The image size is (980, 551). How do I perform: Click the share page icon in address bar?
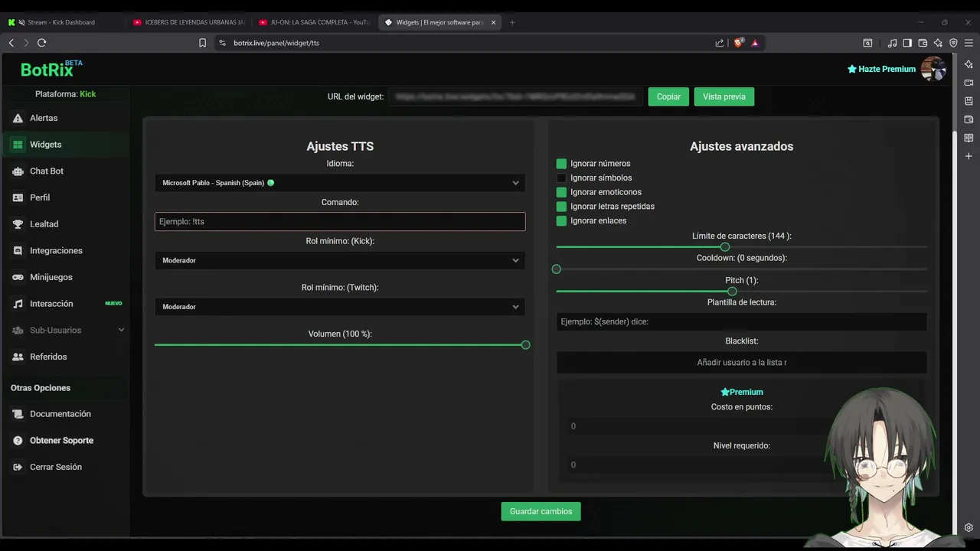[x=720, y=43]
